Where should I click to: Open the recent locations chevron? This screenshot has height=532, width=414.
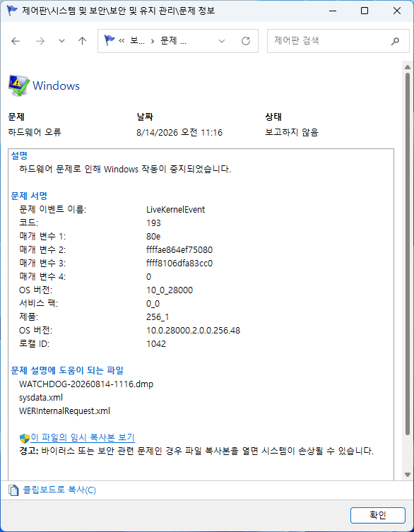tap(61, 41)
